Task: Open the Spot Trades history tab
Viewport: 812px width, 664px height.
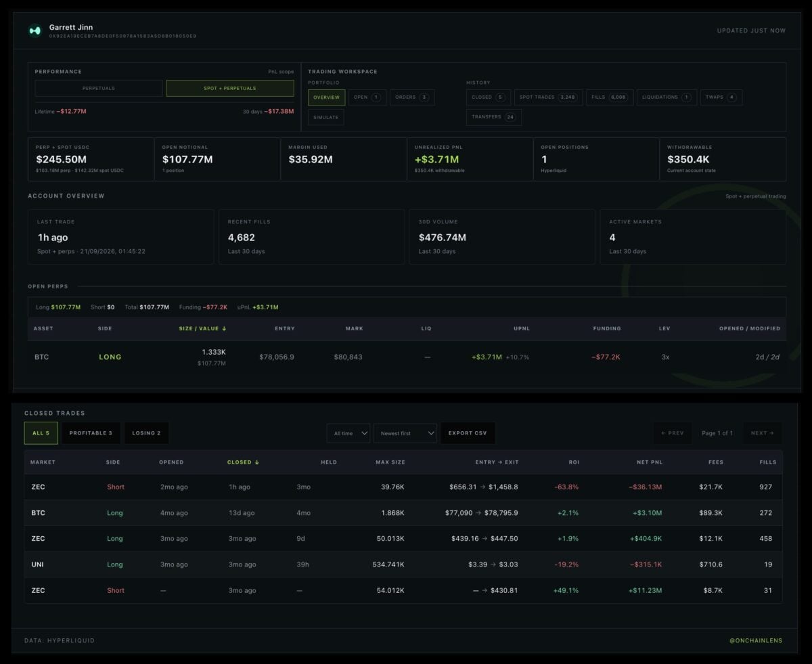Action: [x=547, y=97]
